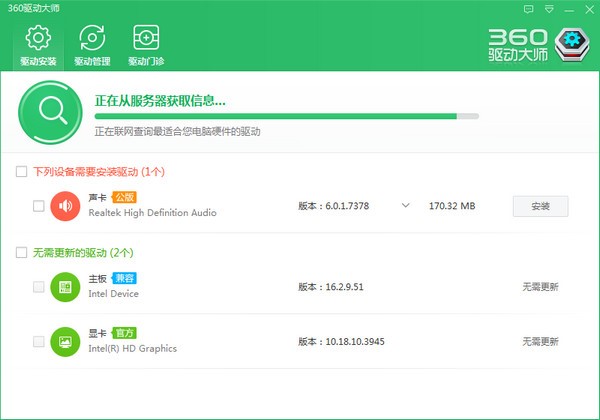This screenshot has height=420, width=600.
Task: Toggle checkbox for 无需更新的驱动 group
Action: point(21,252)
